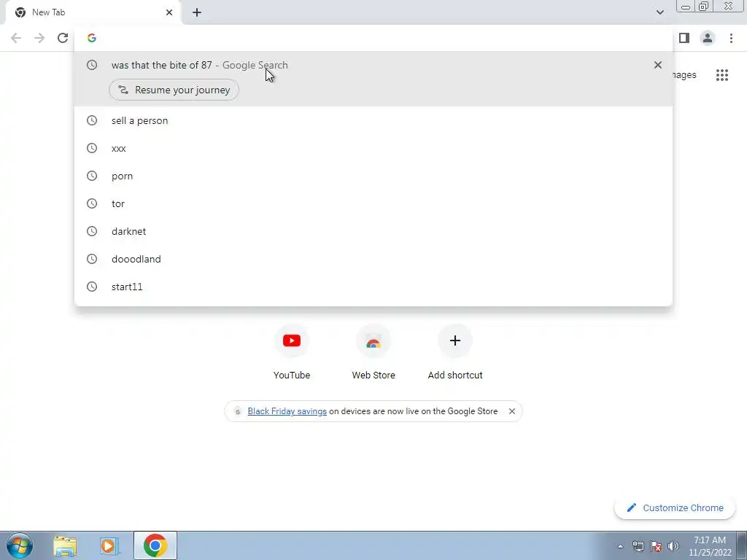Click the volume speaker tray icon
The image size is (747, 560).
673,546
